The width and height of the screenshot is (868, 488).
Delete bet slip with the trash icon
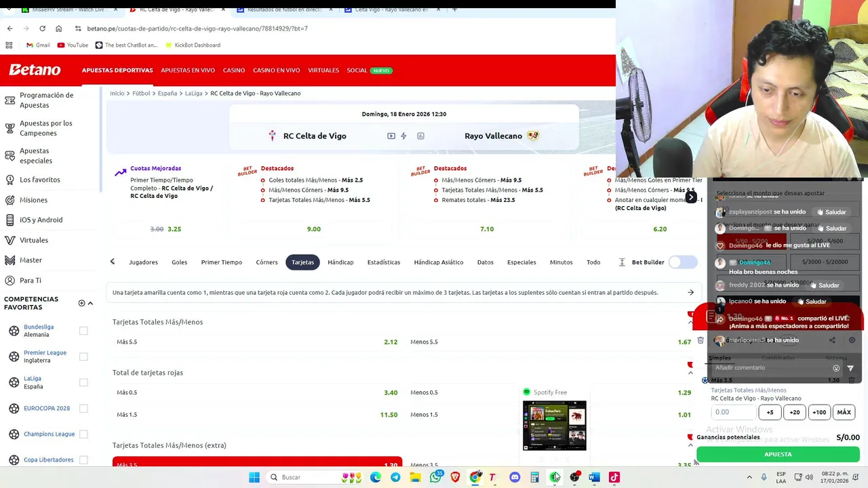click(701, 340)
